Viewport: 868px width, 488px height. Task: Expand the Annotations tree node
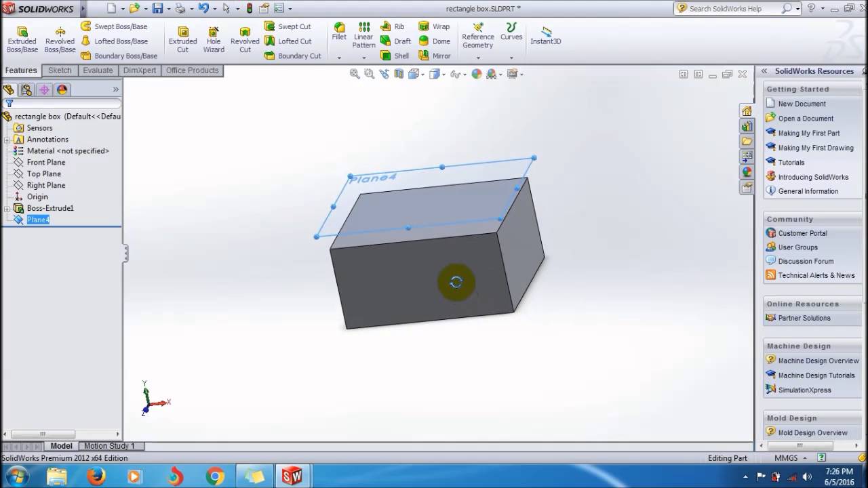[7, 140]
